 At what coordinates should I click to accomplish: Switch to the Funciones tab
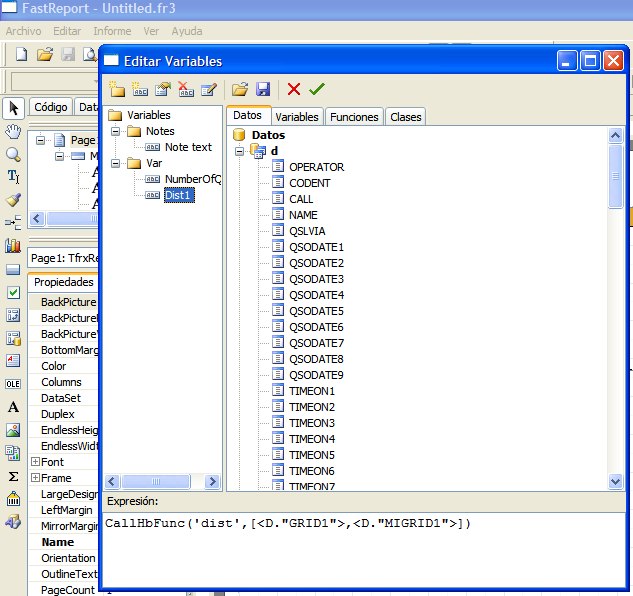(353, 117)
